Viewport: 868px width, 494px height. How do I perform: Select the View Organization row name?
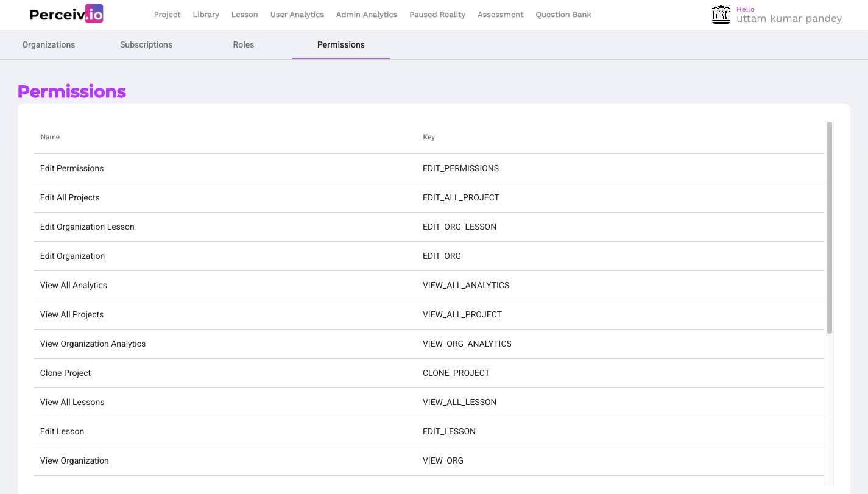click(74, 460)
